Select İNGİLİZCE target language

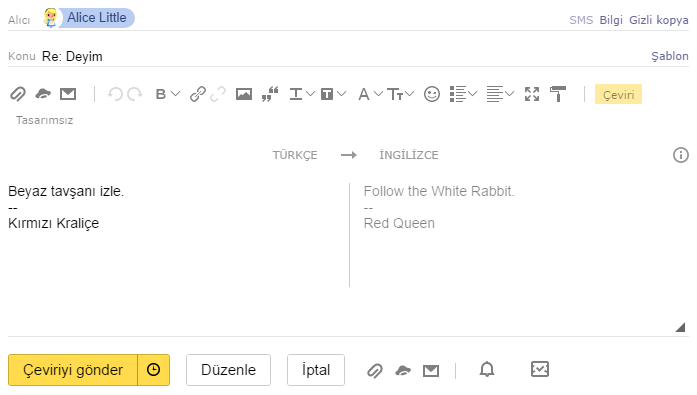(409, 155)
